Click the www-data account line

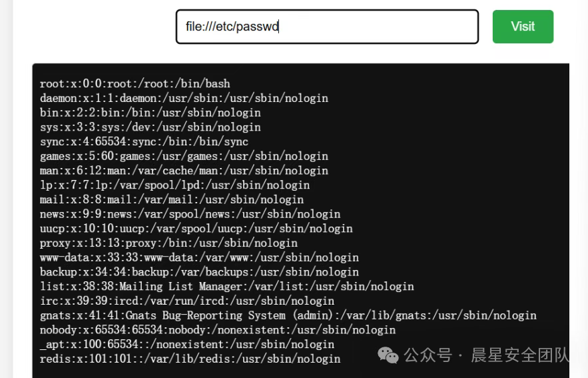coord(199,257)
